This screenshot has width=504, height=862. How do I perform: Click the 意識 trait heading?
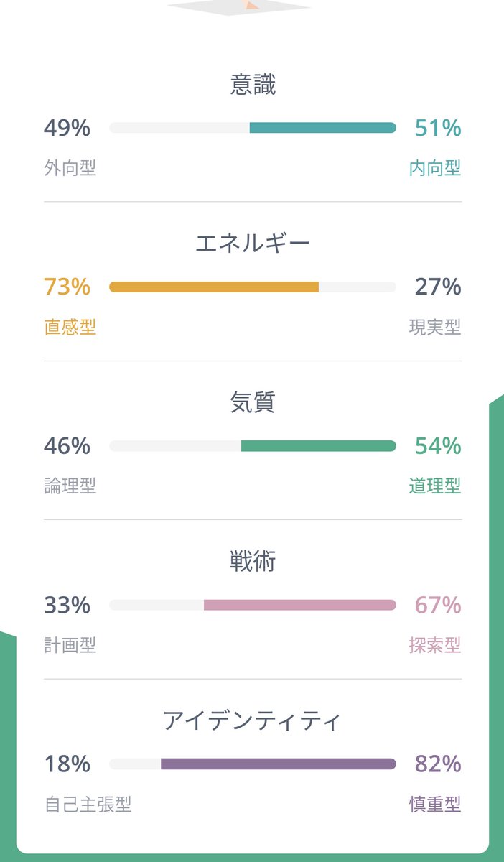tap(253, 85)
